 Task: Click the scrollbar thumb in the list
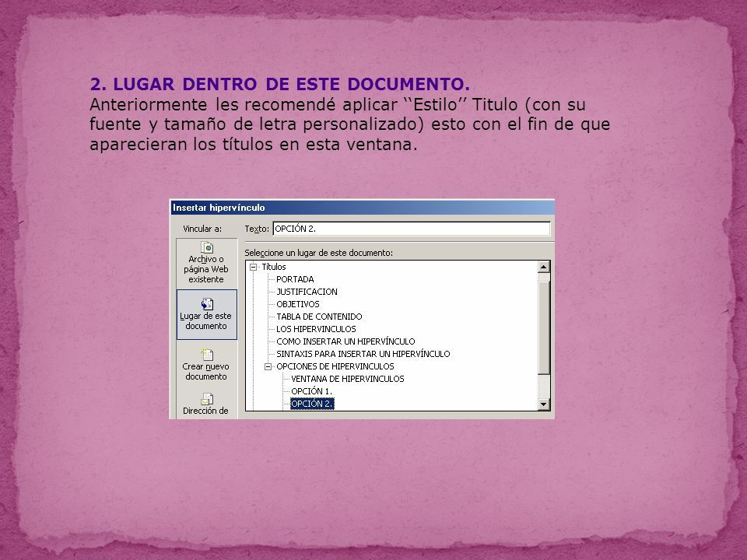544,327
